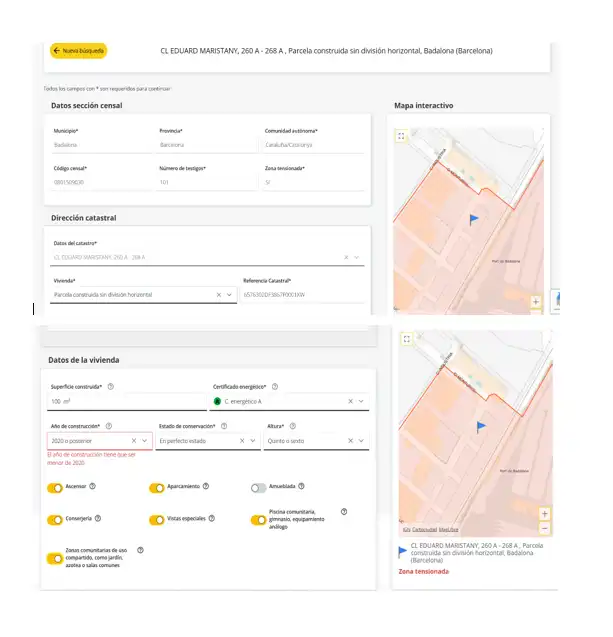Click the Superficie construida input field
The width and height of the screenshot is (613, 637).
127,401
